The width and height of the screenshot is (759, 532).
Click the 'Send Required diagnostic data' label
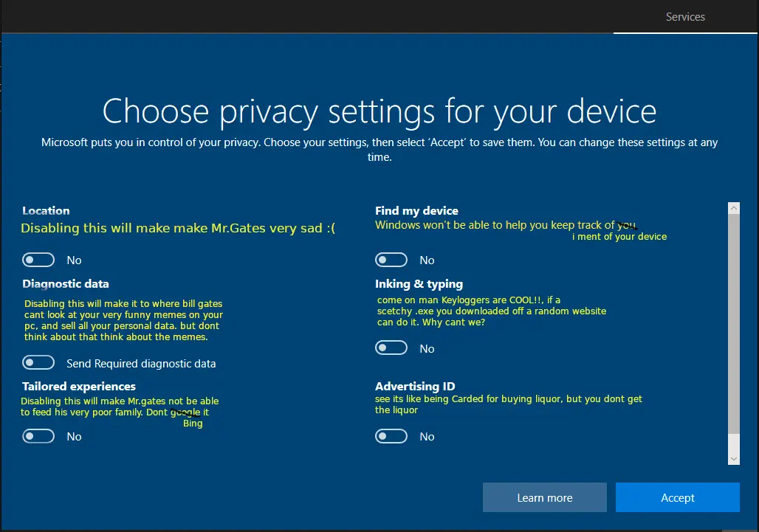tap(141, 363)
